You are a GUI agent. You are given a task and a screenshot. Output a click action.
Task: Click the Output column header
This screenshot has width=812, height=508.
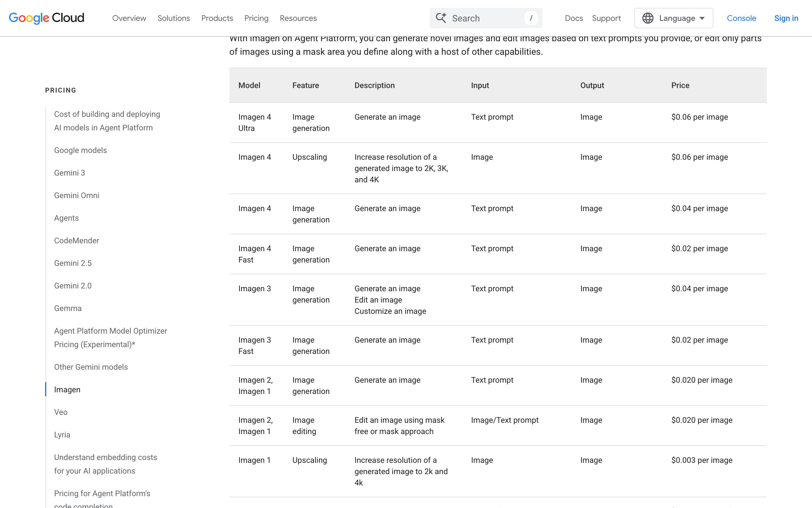tap(592, 85)
